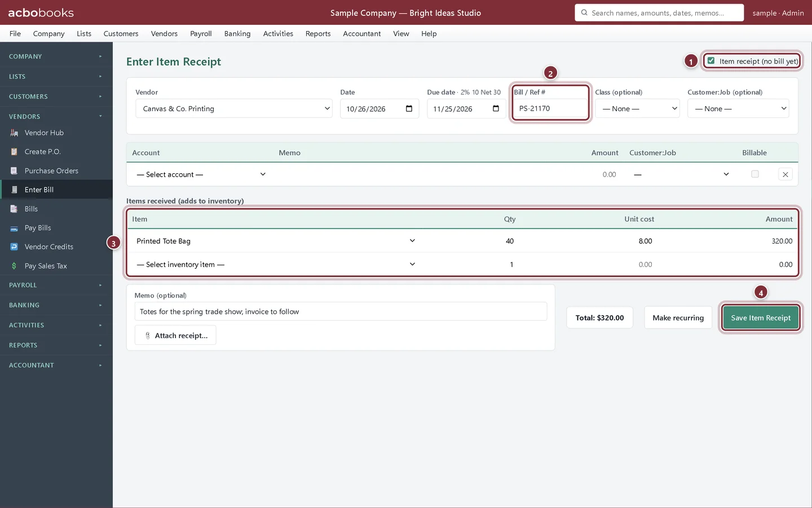Image resolution: width=812 pixels, height=508 pixels.
Task: Open Vendor Credits icon
Action: click(x=14, y=247)
